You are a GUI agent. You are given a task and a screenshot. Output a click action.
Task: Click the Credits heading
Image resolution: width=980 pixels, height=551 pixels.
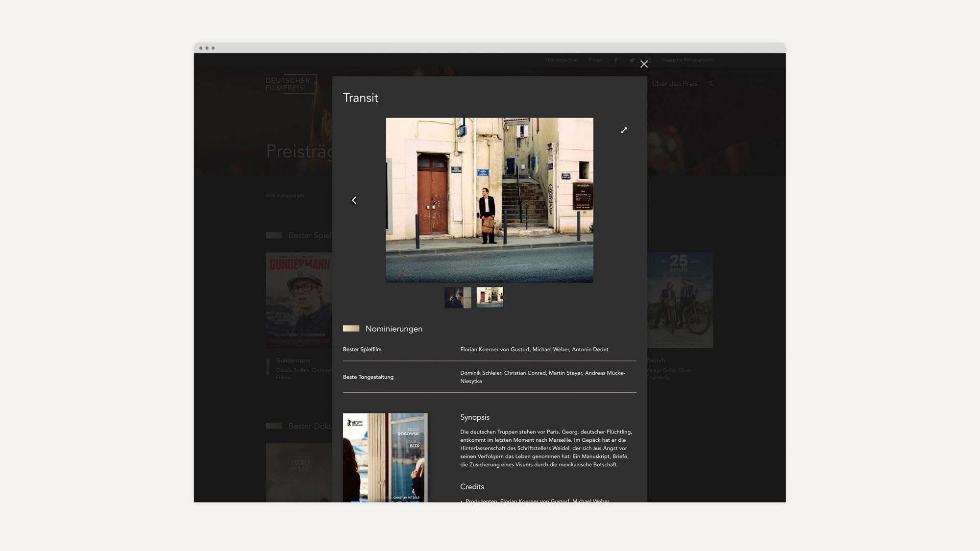[472, 486]
